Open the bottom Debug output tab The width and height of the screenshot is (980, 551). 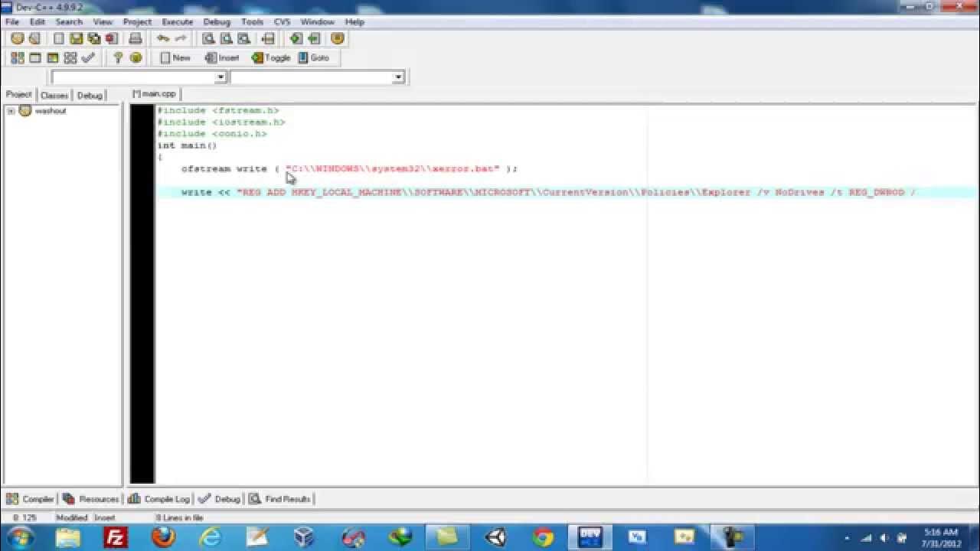220,499
